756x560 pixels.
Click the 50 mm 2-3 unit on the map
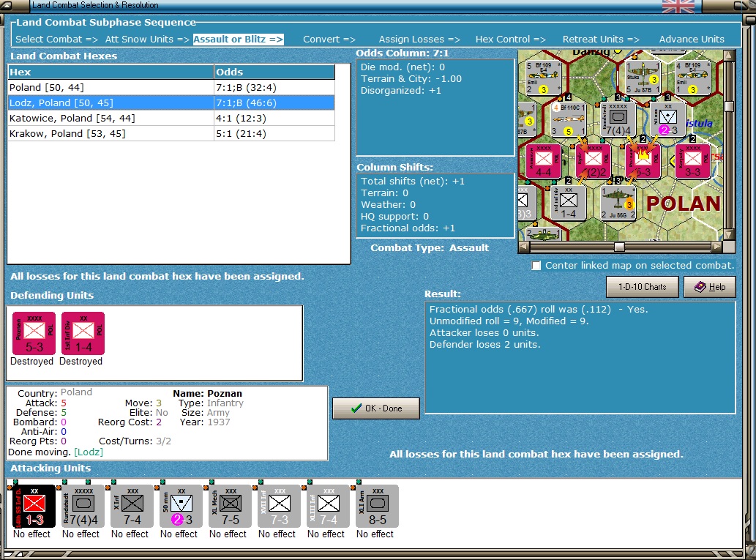coord(667,119)
